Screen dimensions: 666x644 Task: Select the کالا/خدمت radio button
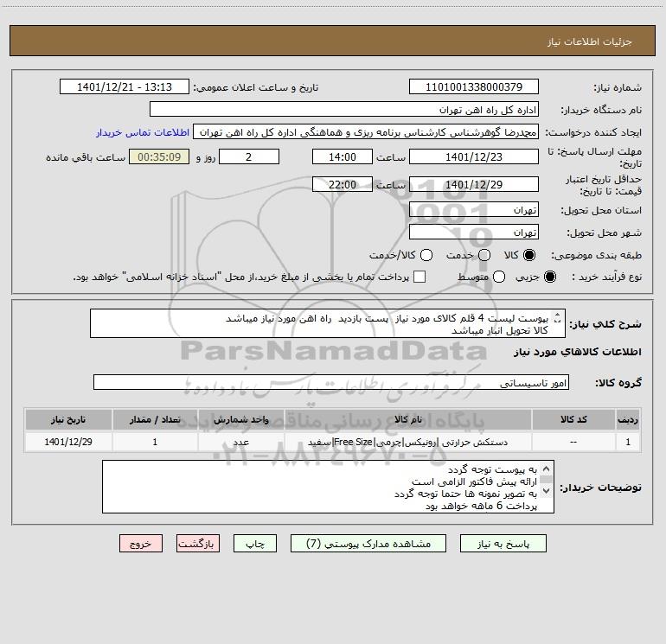pyautogui.click(x=426, y=255)
